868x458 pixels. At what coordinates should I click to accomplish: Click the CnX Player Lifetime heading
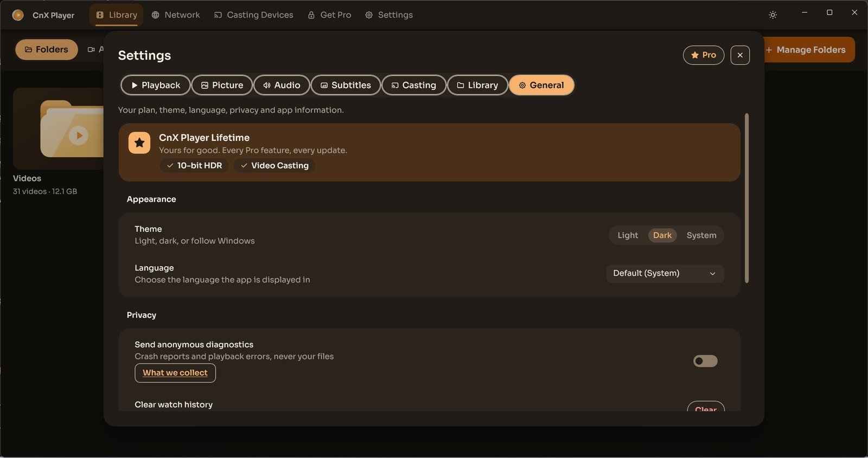pos(204,138)
